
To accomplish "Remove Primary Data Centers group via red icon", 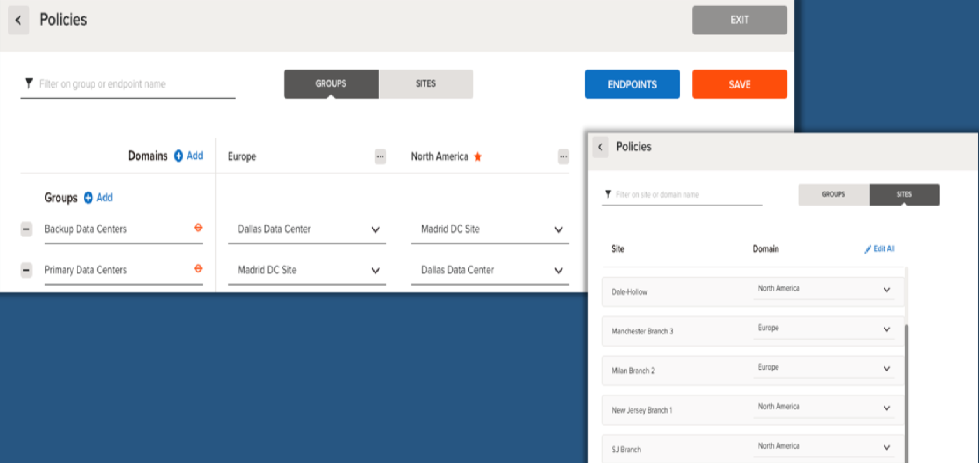I will coord(198,269).
